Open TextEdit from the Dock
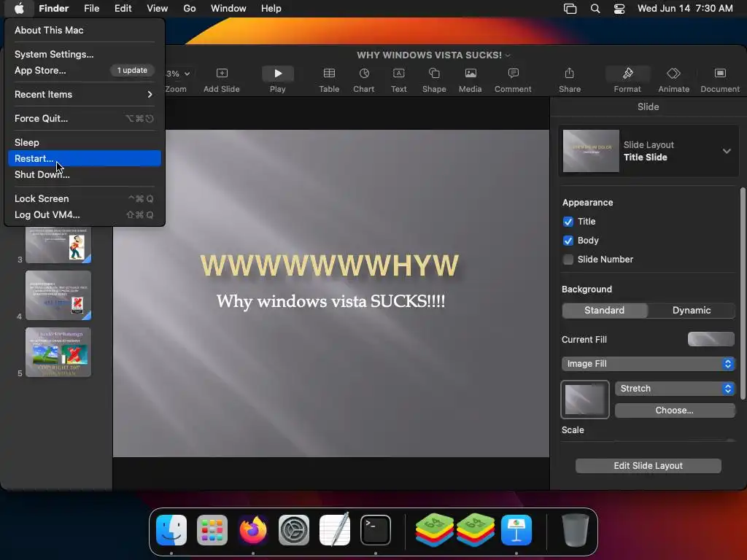 334,530
